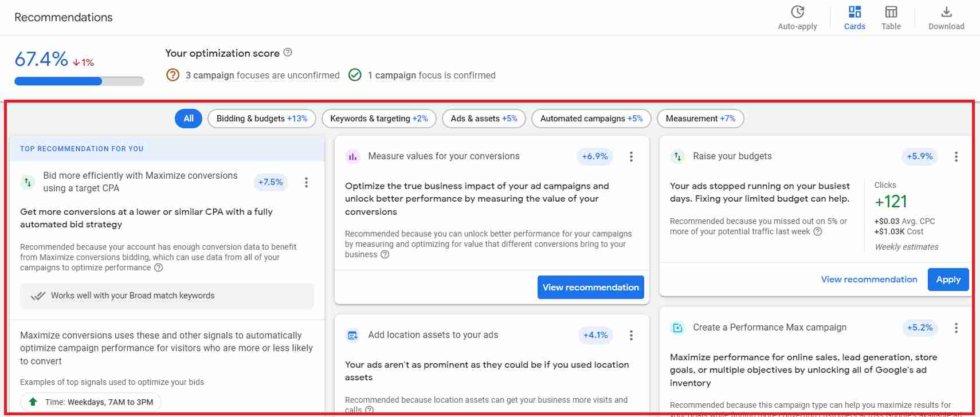Viewport: 980px width, 417px height.
Task: Download recommendations
Action: (946, 18)
